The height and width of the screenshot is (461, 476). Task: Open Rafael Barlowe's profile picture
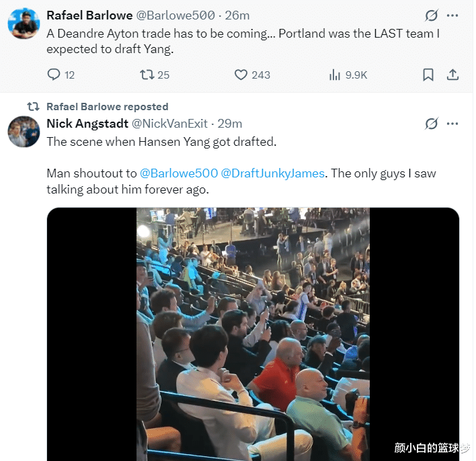(24, 24)
